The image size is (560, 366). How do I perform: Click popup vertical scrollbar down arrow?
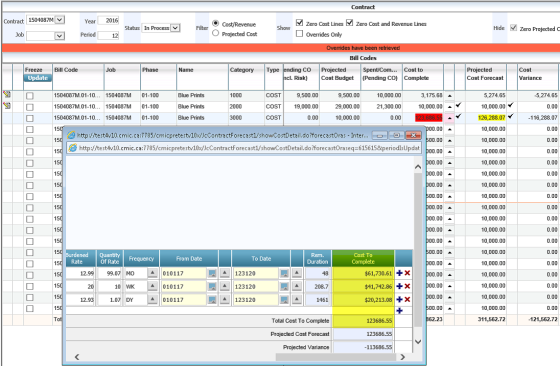[x=418, y=342]
